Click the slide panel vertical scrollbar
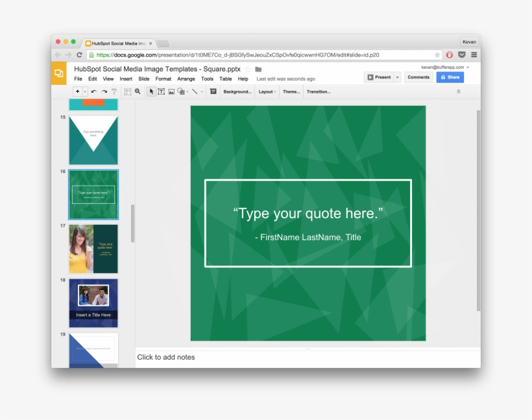 pyautogui.click(x=133, y=223)
